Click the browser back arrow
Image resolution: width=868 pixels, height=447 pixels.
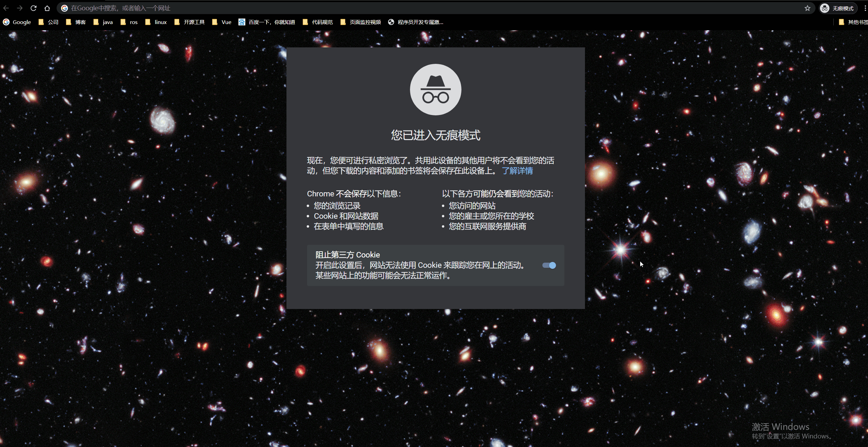(x=6, y=8)
